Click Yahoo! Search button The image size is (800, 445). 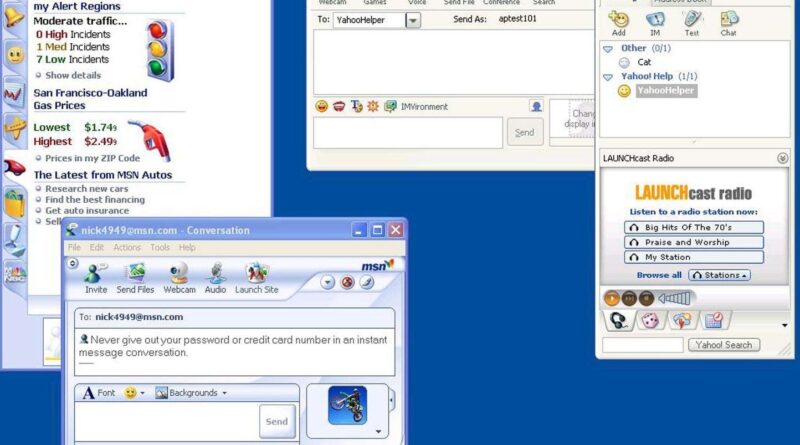click(x=723, y=345)
